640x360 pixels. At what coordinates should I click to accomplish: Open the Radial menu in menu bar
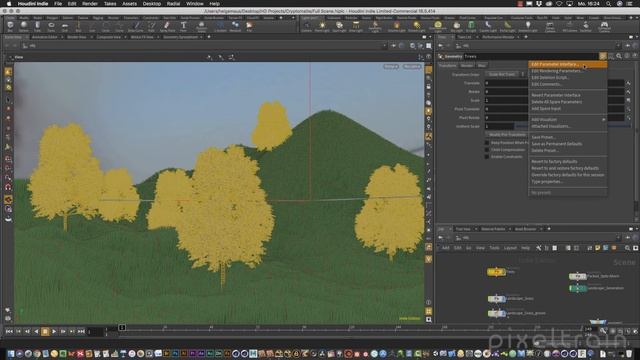pyautogui.click(x=173, y=4)
